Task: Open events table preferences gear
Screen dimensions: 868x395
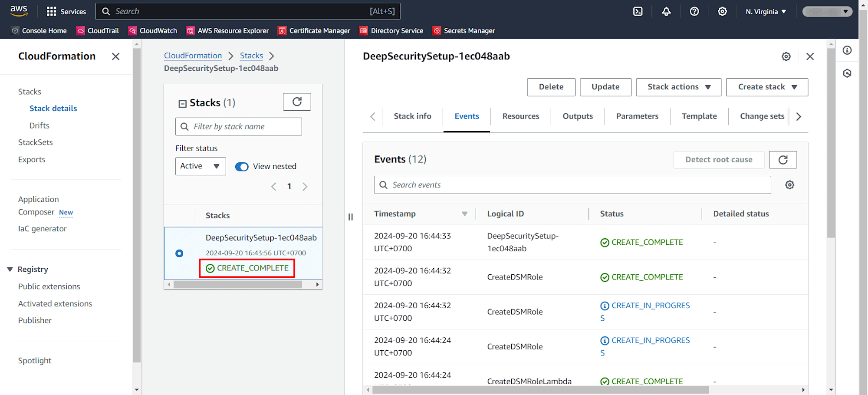Action: [790, 185]
